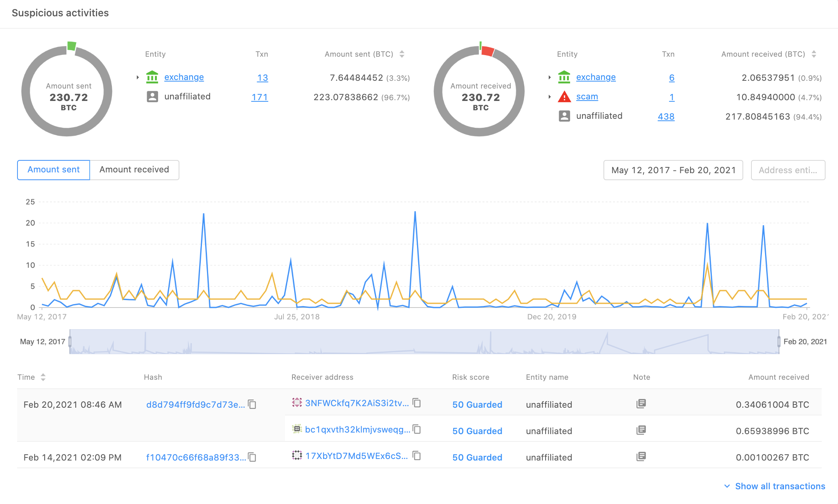Switch to the Amount received tab
838x504 pixels.
tap(134, 170)
